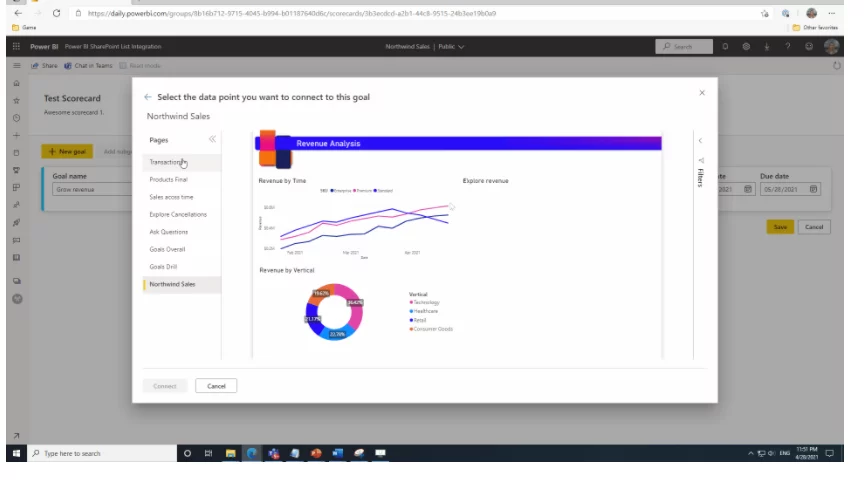
Task: Go to Home in left nav
Action: pyautogui.click(x=17, y=84)
